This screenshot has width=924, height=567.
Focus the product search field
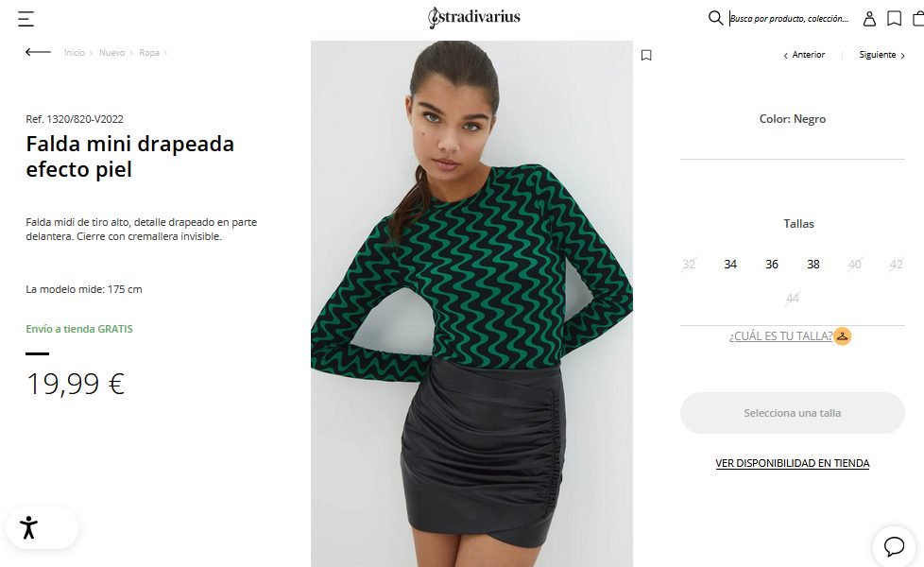pos(790,19)
